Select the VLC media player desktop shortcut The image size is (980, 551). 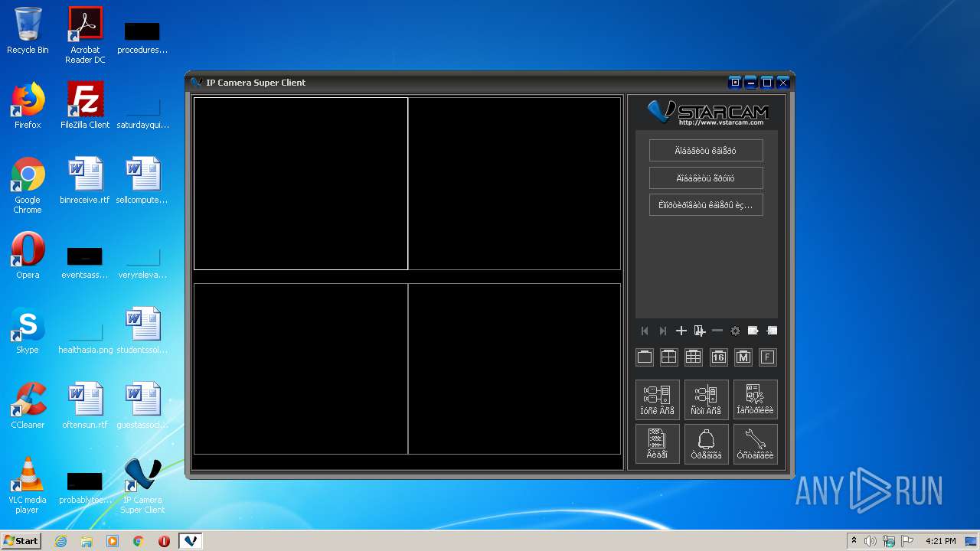point(28,484)
